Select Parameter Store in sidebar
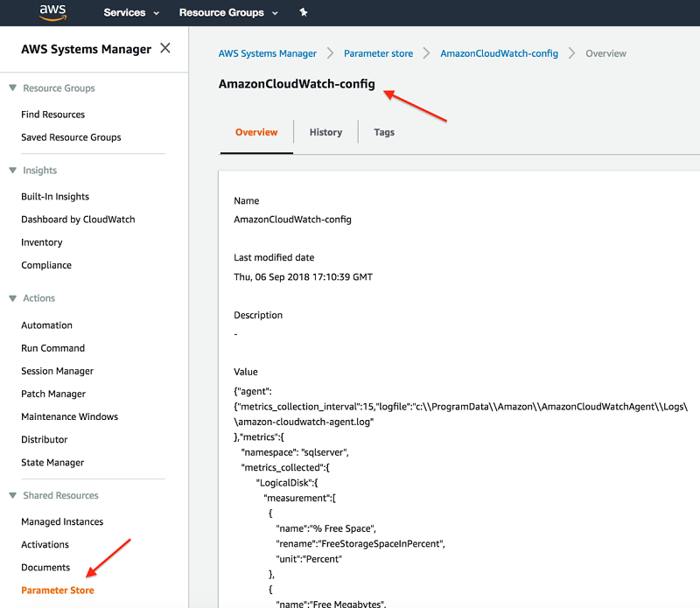700x608 pixels. (x=58, y=591)
